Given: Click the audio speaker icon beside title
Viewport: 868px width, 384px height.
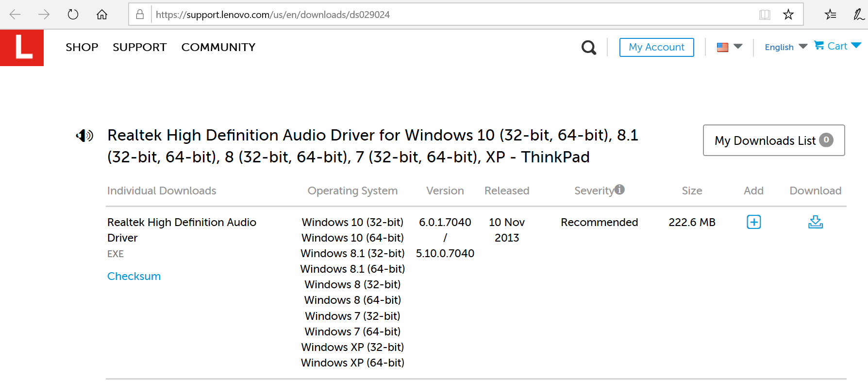Looking at the screenshot, I should [x=84, y=136].
